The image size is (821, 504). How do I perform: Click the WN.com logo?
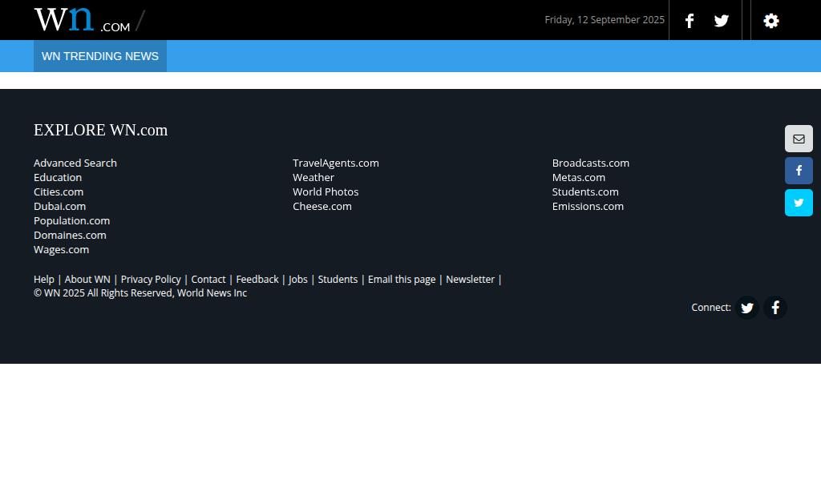tap(83, 20)
